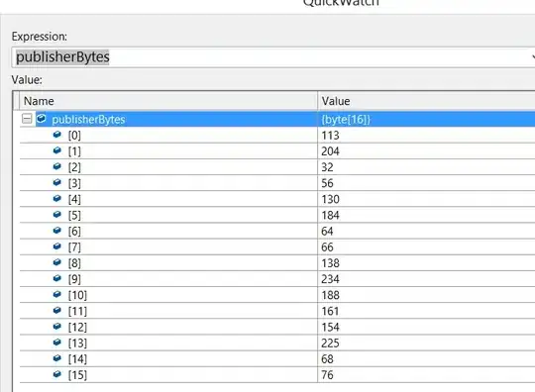Select array index [12] row name
The image size is (535, 392).
(77, 328)
